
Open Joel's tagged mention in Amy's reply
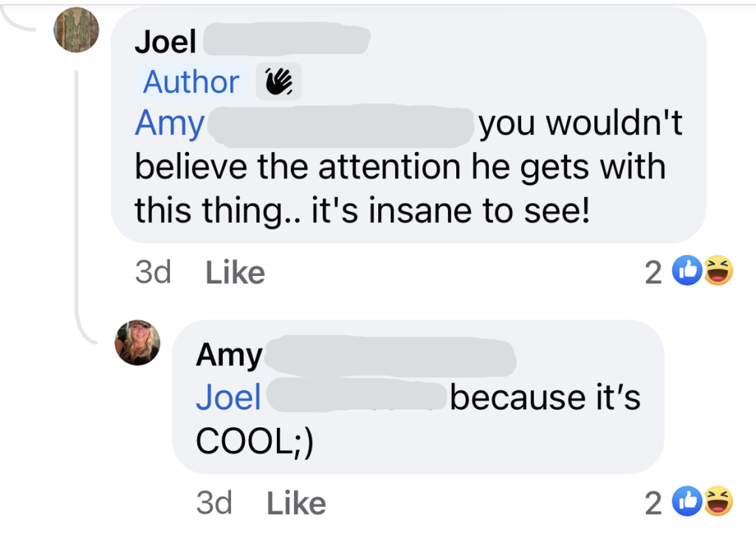228,398
